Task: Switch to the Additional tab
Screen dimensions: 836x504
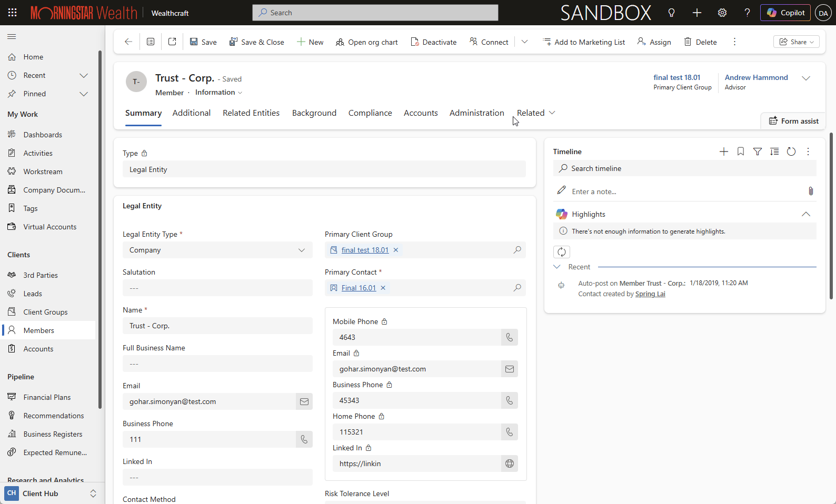Action: (x=192, y=113)
